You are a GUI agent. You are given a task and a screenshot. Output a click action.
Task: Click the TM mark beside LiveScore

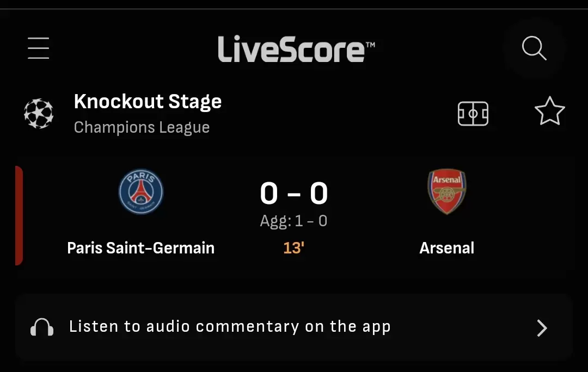[370, 45]
